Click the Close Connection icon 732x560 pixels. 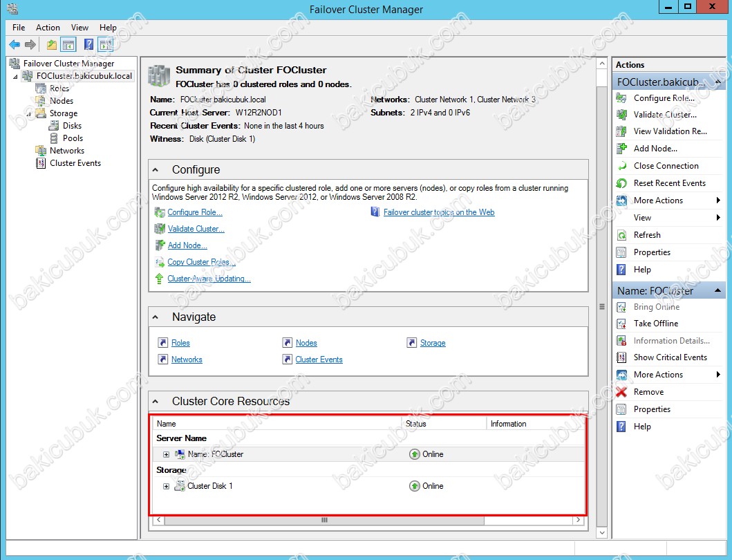[621, 166]
